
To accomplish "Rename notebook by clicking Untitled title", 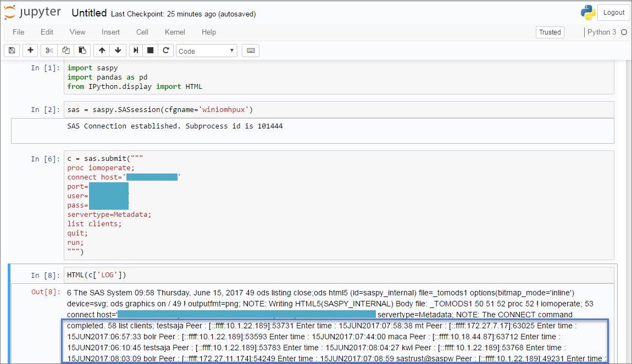I will [88, 13].
